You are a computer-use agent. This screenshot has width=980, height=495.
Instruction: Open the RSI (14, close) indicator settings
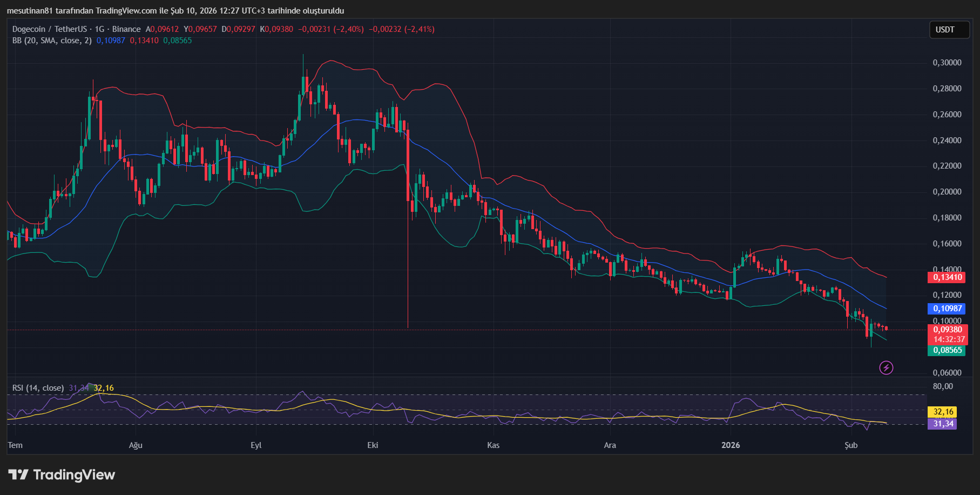coord(38,388)
